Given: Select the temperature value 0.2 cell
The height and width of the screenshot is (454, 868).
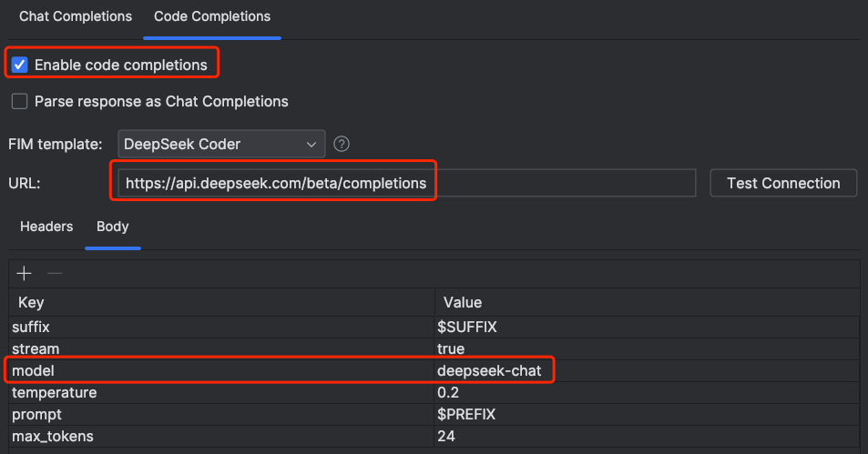Looking at the screenshot, I should [449, 393].
